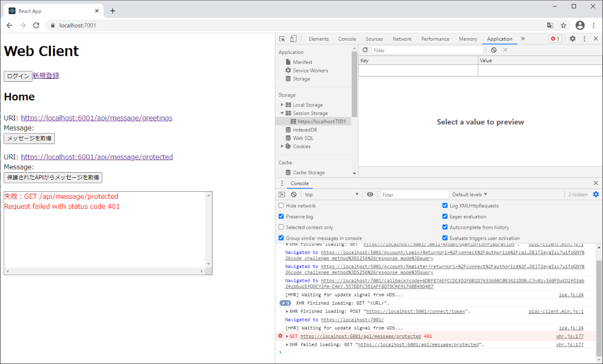Open the Performance tab
Image resolution: width=603 pixels, height=364 pixels.
[435, 39]
